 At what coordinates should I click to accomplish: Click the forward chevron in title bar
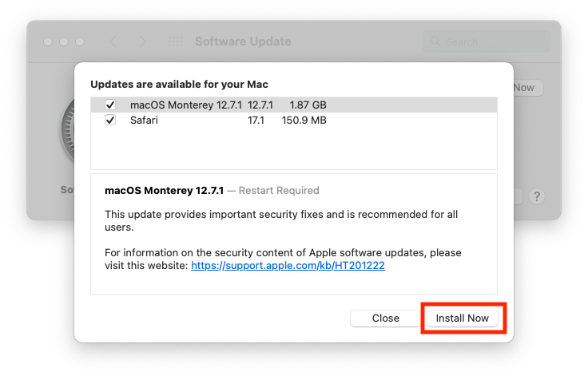click(x=143, y=42)
